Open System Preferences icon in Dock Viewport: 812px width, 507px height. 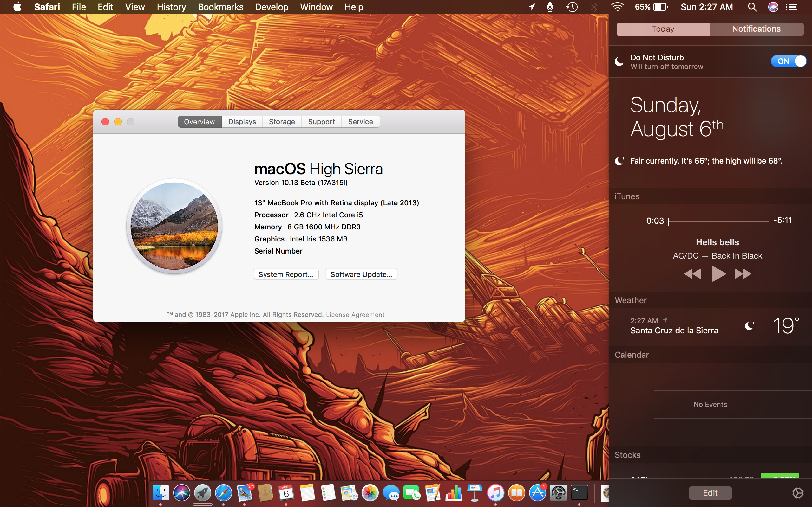point(559,493)
